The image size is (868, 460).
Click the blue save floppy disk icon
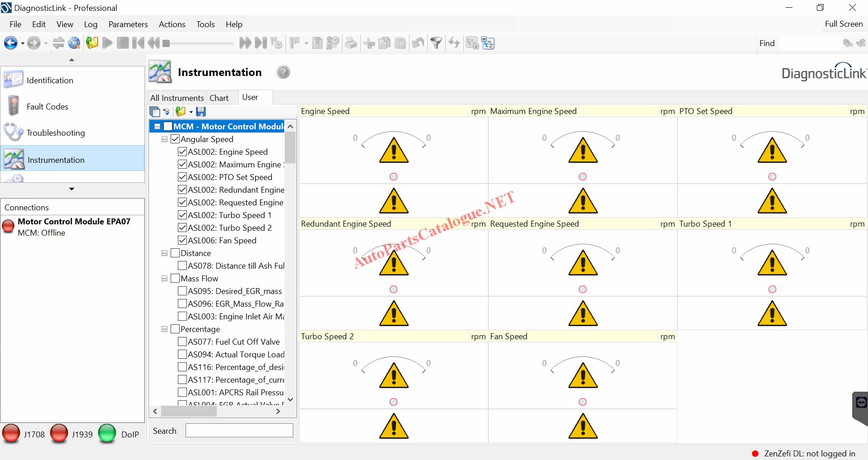[x=201, y=112]
